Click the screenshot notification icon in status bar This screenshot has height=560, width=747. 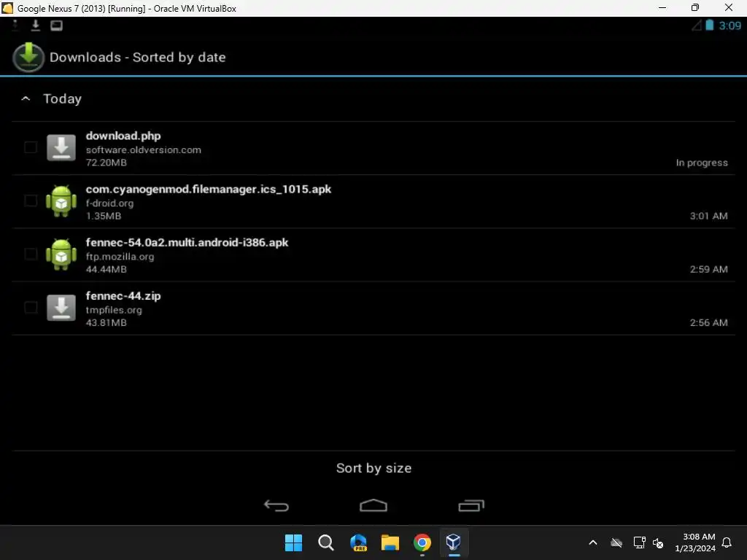(x=56, y=26)
